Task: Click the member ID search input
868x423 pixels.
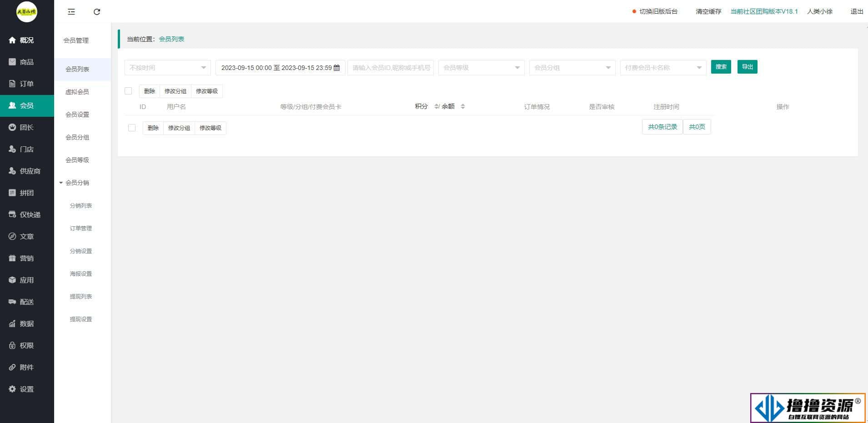Action: pyautogui.click(x=391, y=68)
